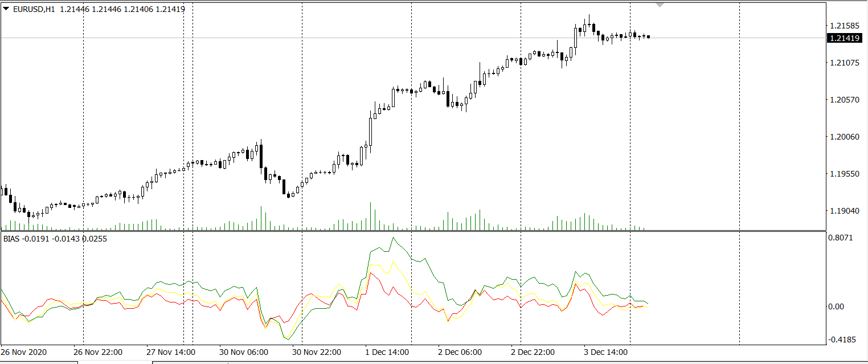Open the chart collapse arrow beside EURUSD,H1
The image size is (868, 364).
pos(6,9)
